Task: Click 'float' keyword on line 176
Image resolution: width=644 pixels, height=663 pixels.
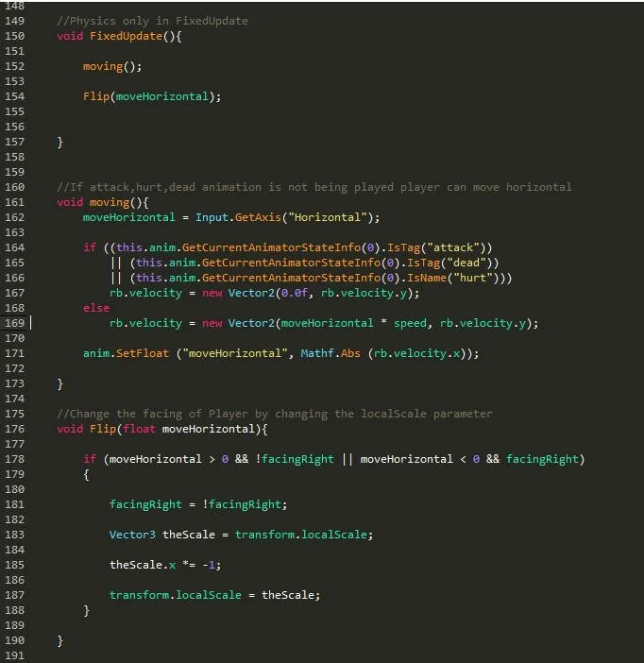Action: pyautogui.click(x=139, y=429)
